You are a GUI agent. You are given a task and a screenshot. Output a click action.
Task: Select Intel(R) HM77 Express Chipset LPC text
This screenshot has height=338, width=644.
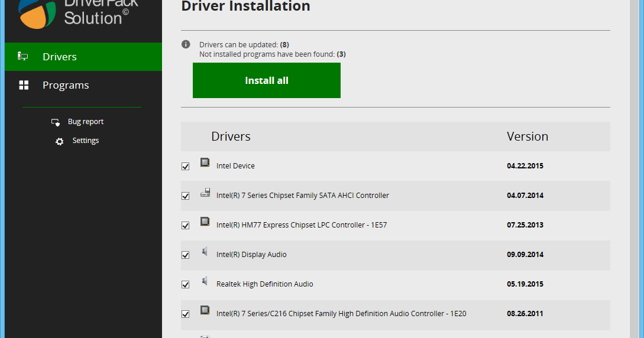(302, 225)
